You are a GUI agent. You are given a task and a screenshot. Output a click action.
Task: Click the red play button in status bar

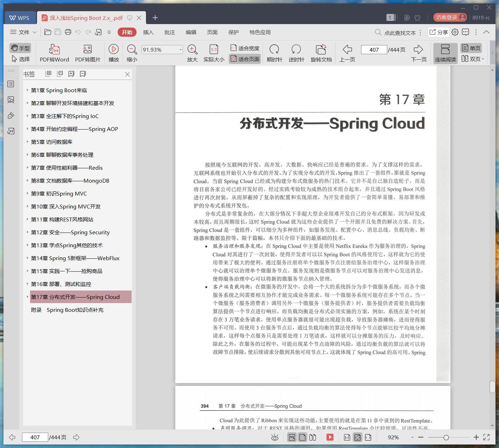[330, 437]
